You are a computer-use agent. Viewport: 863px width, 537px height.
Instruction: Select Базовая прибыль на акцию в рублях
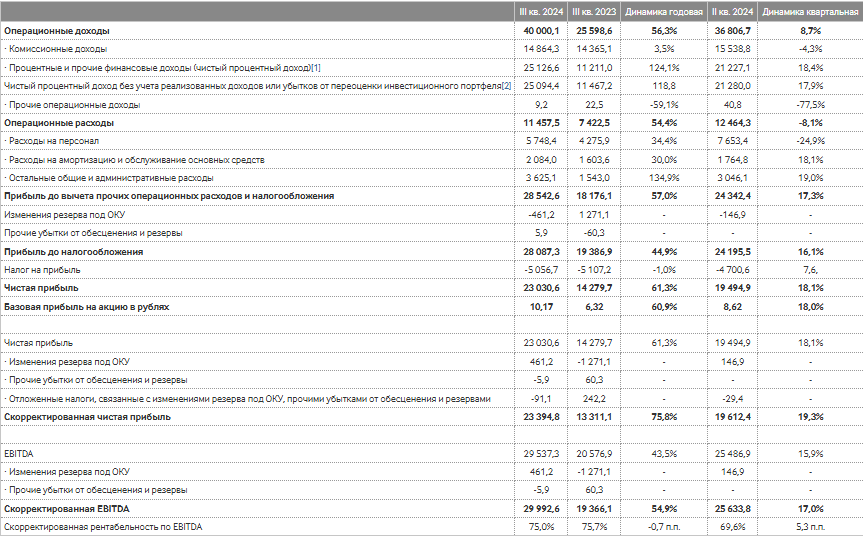pos(86,306)
